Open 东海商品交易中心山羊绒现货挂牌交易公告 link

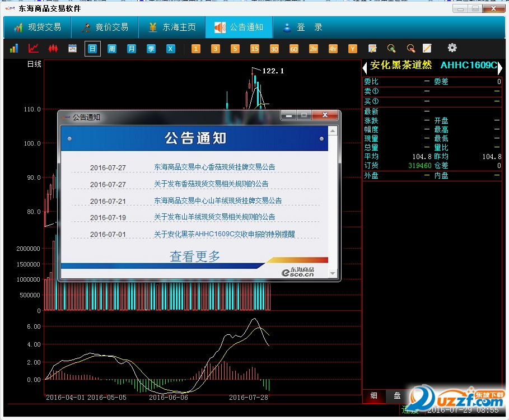point(218,200)
